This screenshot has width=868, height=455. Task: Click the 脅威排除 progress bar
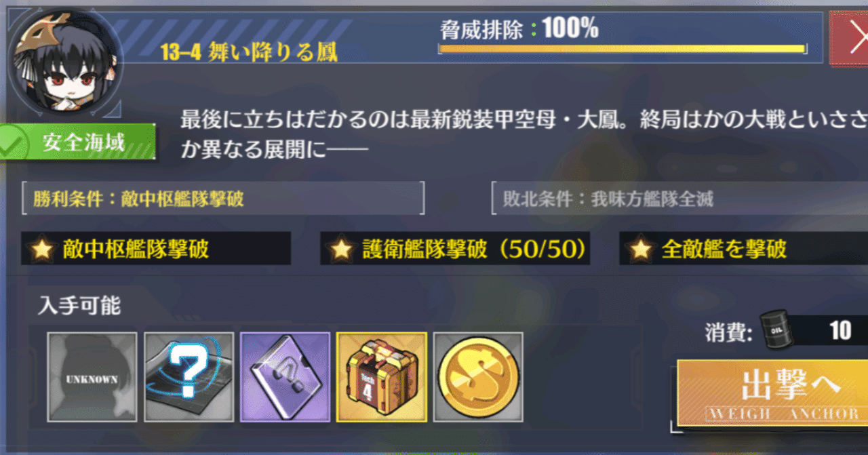623,49
